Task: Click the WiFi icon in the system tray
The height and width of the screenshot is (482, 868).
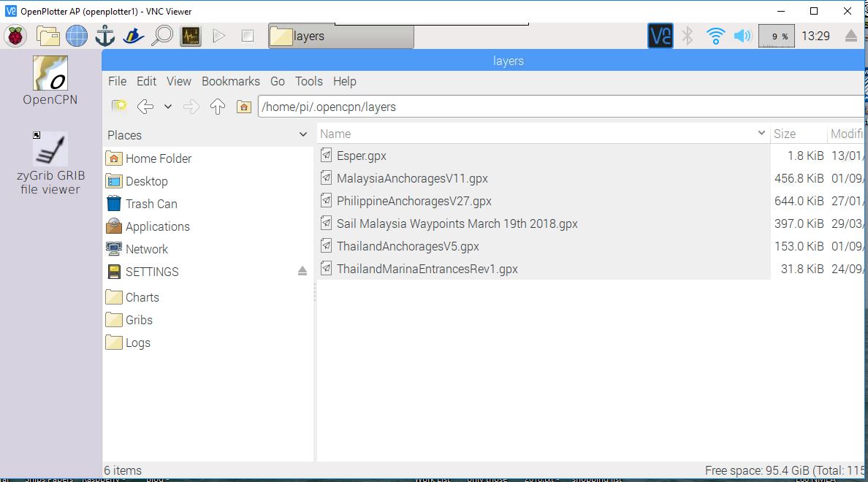Action: 715,35
